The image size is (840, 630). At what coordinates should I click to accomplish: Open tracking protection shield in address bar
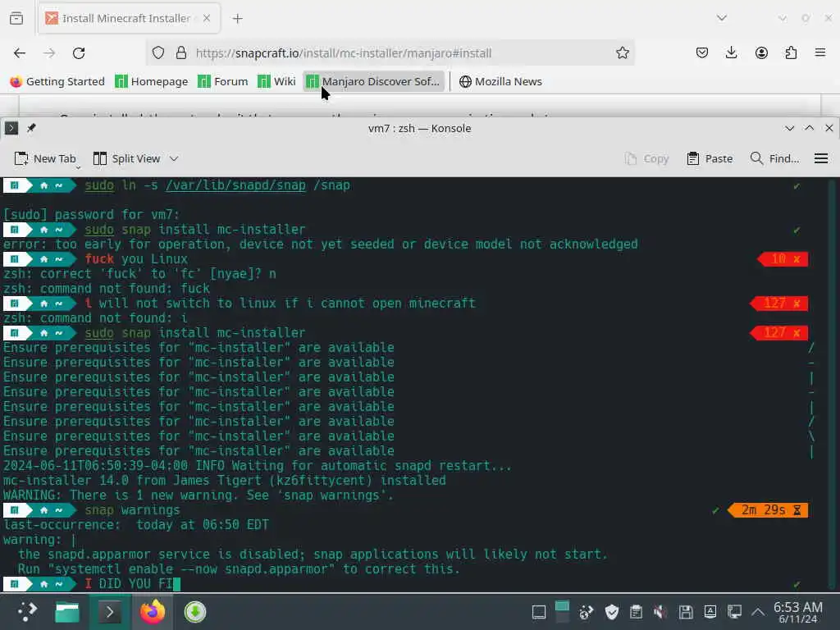pyautogui.click(x=158, y=52)
